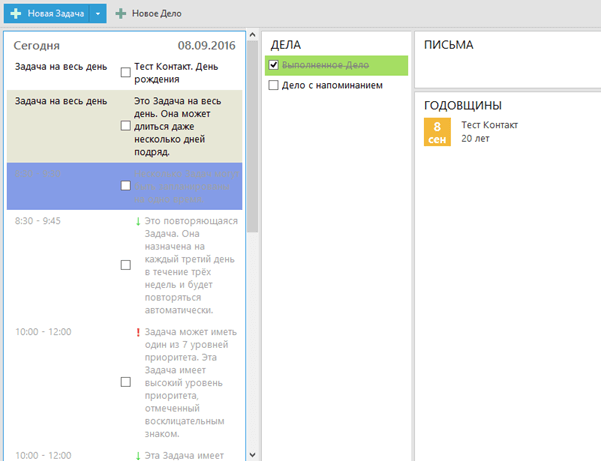601x461 pixels.
Task: Select the ПИСЬМА panel header
Action: 448,45
